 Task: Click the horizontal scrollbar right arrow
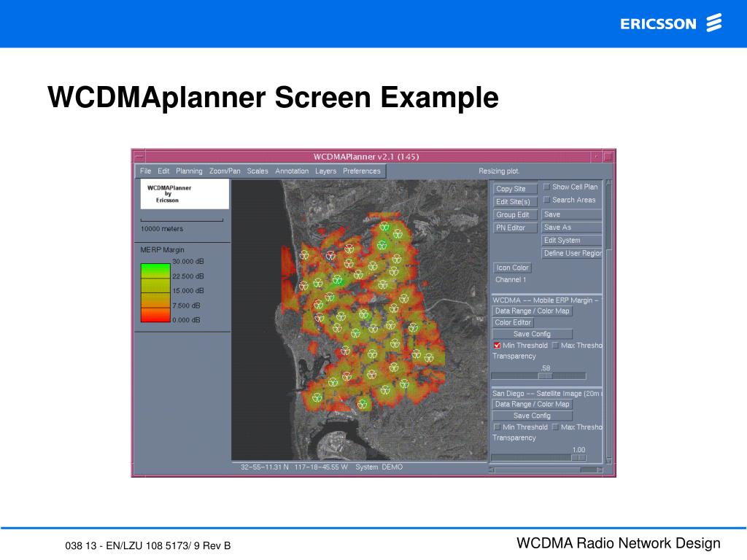pyautogui.click(x=600, y=470)
